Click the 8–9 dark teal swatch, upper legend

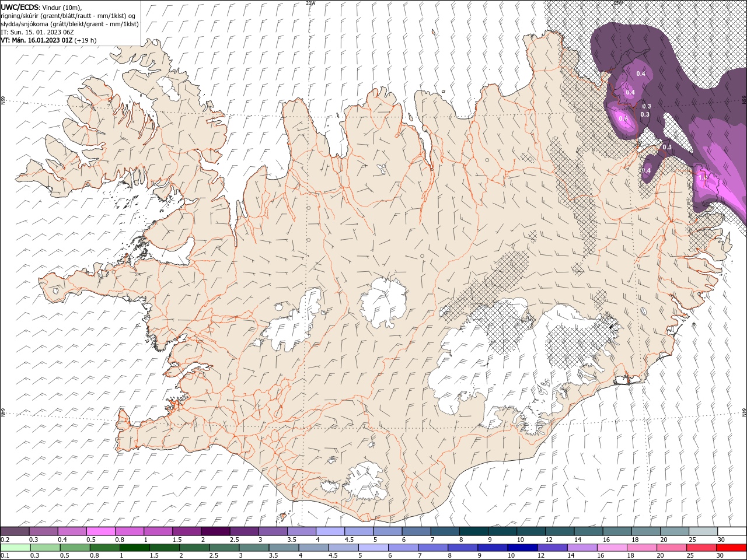point(473,531)
